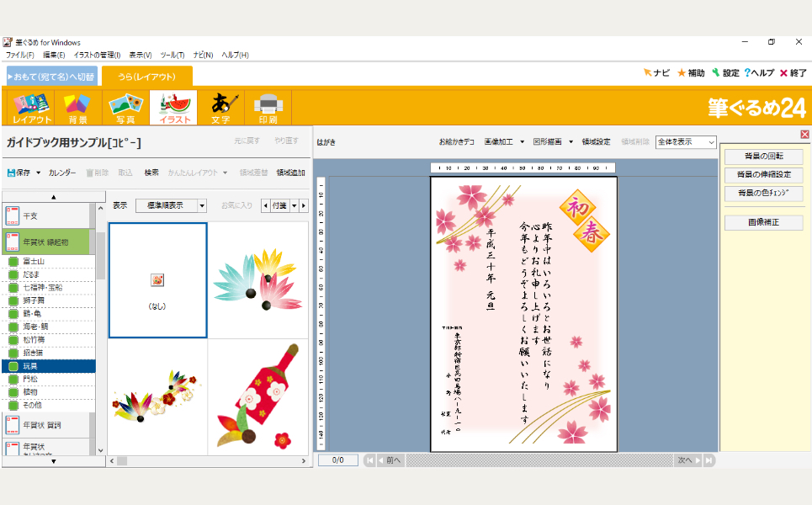Open the 図形描画 dropdown arrow
812x505 pixels.
(571, 142)
